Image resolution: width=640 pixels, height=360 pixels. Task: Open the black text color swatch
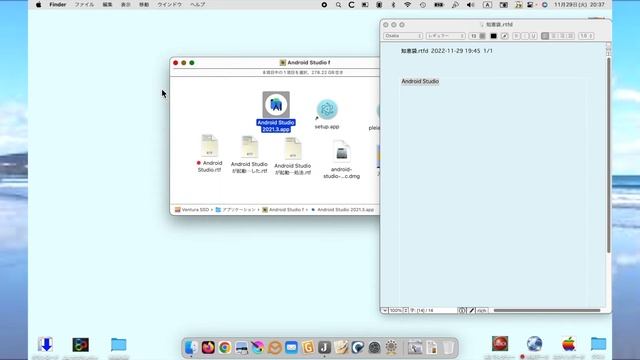click(493, 36)
